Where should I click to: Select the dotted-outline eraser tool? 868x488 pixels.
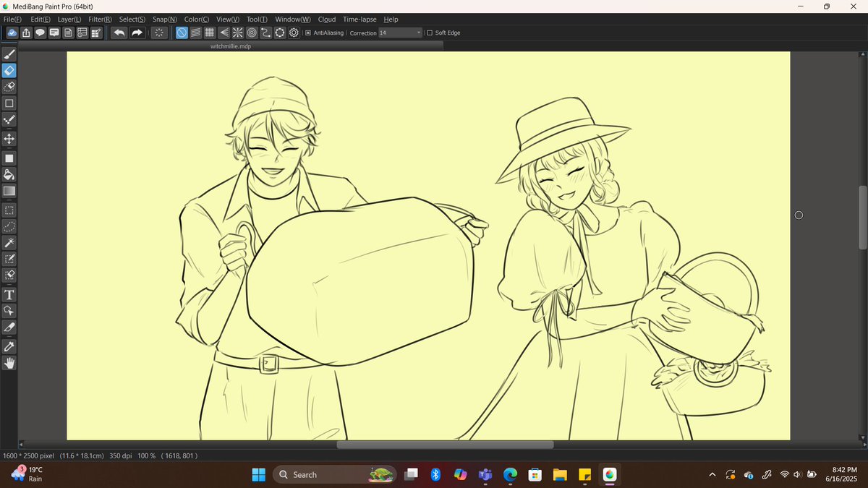(x=9, y=87)
